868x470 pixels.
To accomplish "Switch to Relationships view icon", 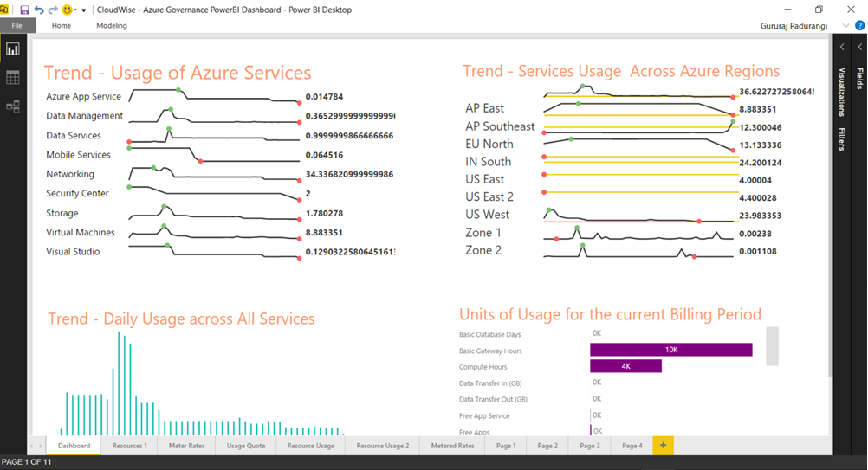I will pos(13,106).
